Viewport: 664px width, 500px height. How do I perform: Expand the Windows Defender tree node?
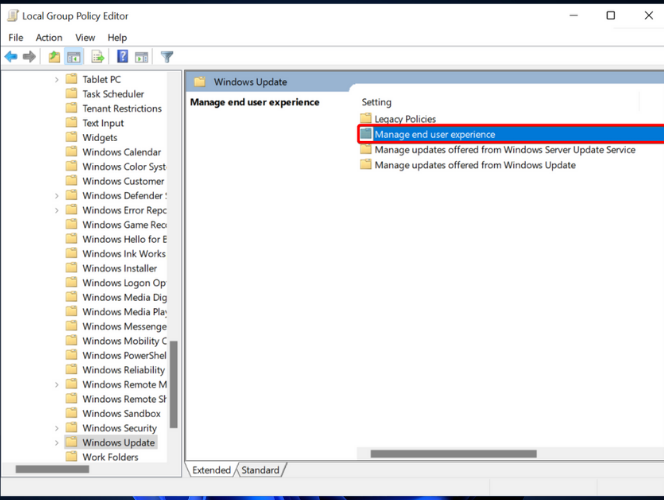[57, 196]
